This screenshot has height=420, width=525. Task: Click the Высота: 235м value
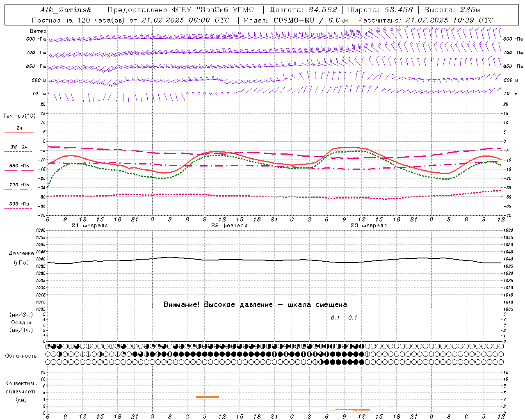pos(452,10)
